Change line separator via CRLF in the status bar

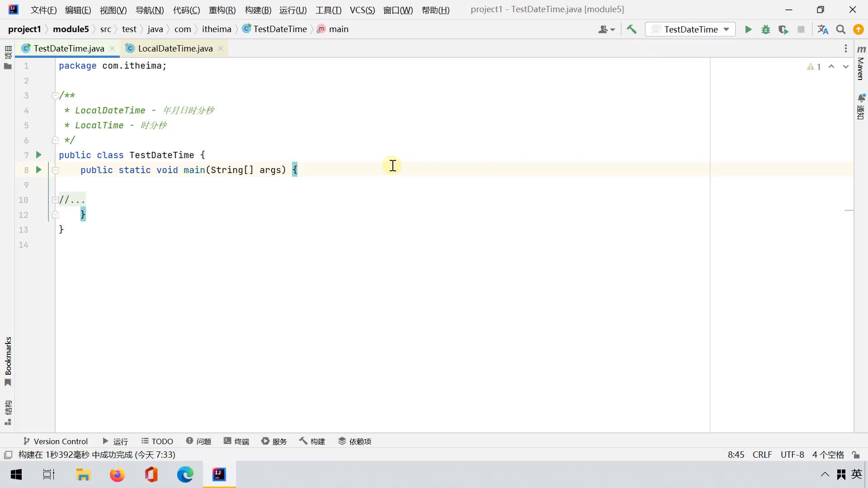[762, 455]
